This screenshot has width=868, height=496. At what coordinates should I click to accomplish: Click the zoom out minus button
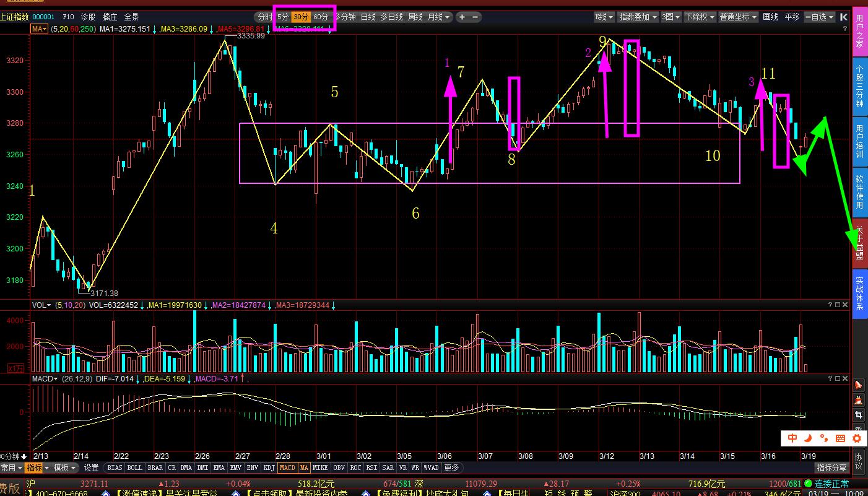click(x=475, y=17)
